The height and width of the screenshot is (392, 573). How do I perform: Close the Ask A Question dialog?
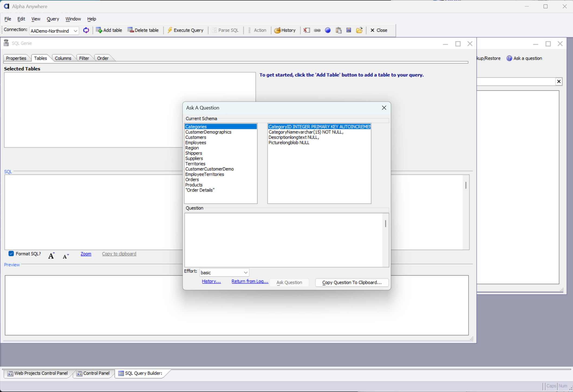pos(384,108)
